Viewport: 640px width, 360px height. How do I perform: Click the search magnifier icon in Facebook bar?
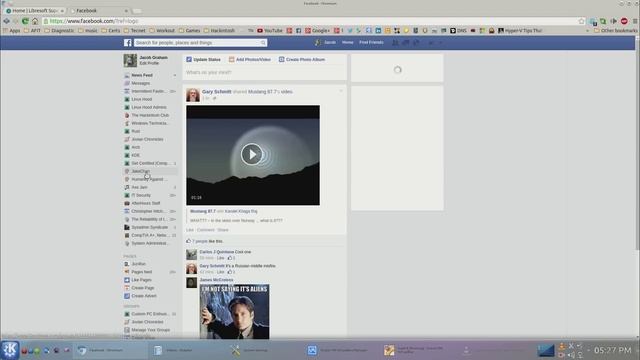263,42
